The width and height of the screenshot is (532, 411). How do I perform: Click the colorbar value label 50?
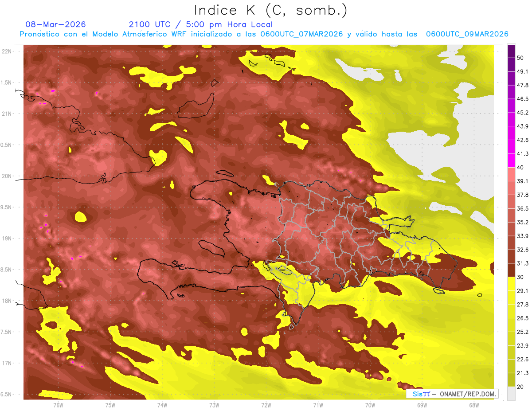click(x=520, y=58)
